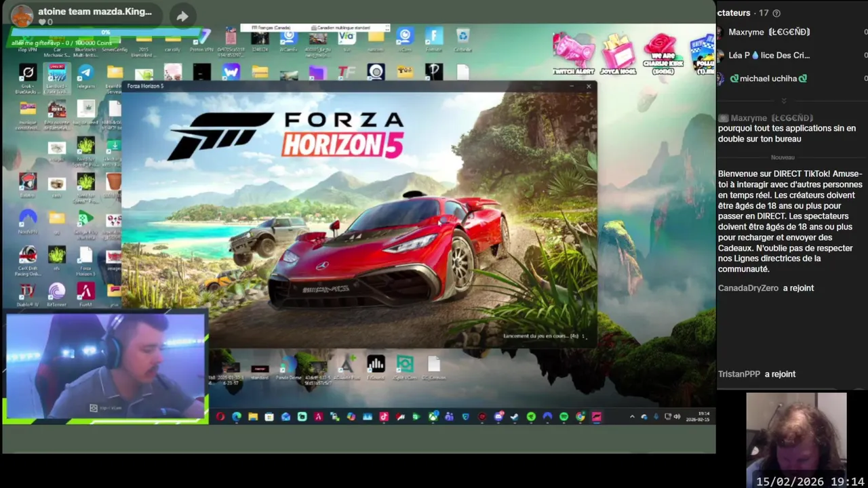Open the Diablo IV desktop shortcut
The image size is (868, 488).
click(x=27, y=295)
